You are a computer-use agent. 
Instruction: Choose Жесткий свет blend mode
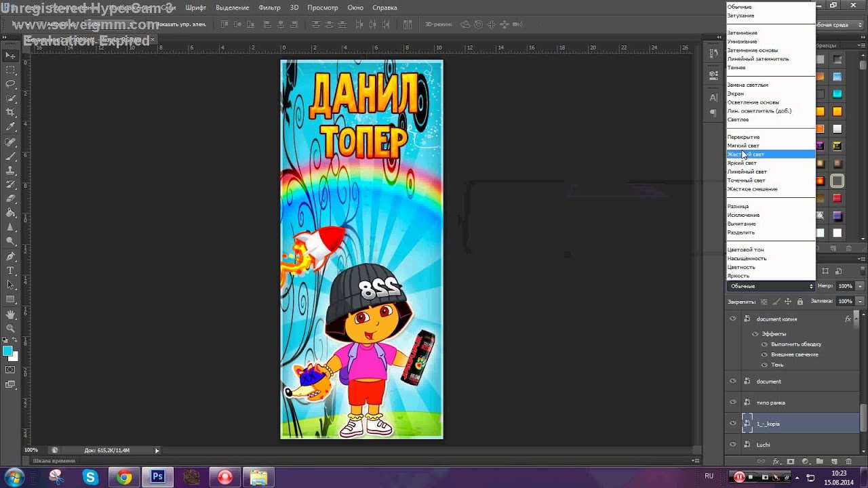pyautogui.click(x=770, y=155)
